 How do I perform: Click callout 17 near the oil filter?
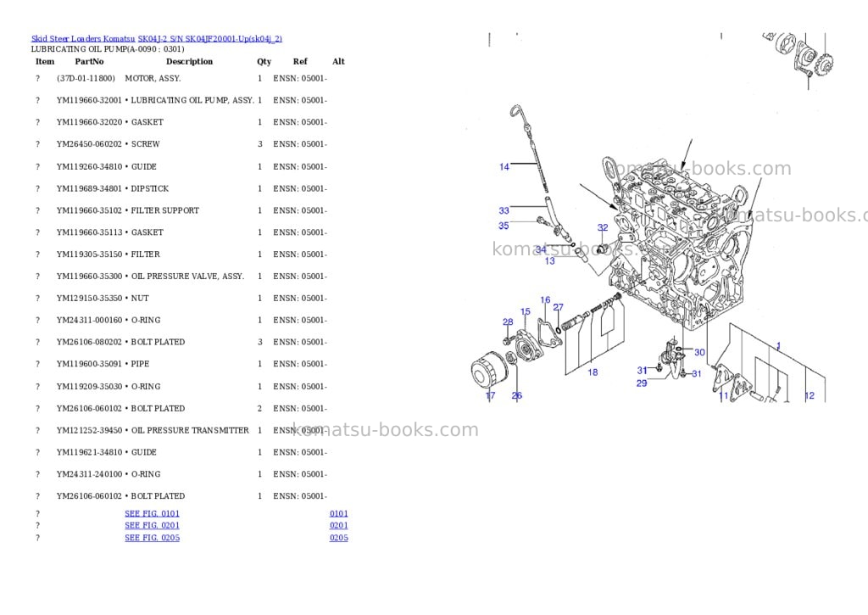click(491, 395)
